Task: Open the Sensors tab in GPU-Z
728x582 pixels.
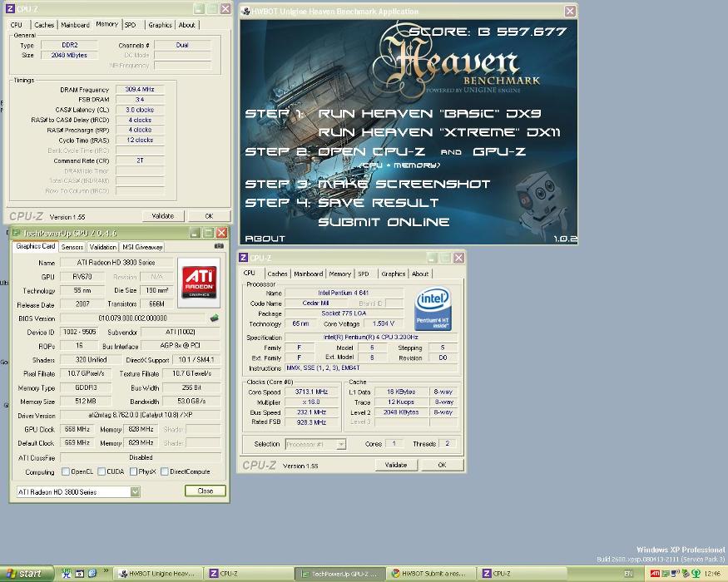Action: click(x=72, y=247)
